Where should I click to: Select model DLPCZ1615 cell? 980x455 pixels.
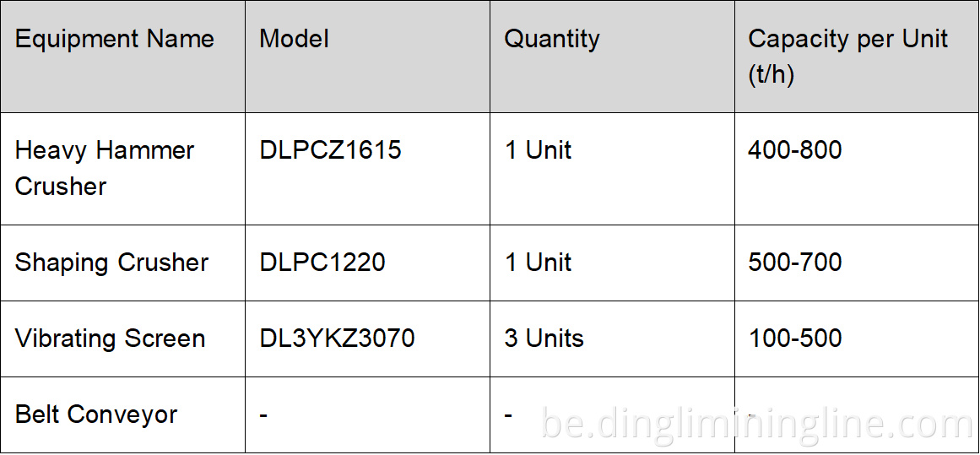click(330, 150)
